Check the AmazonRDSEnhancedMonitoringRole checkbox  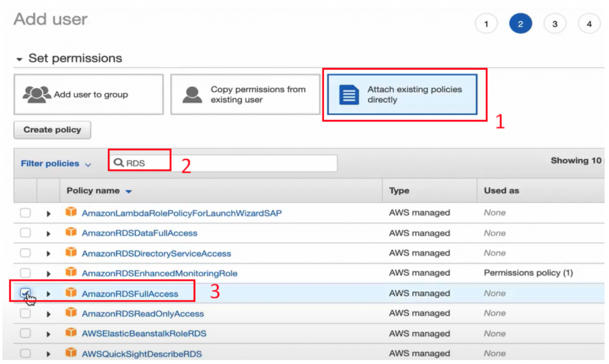pyautogui.click(x=25, y=273)
